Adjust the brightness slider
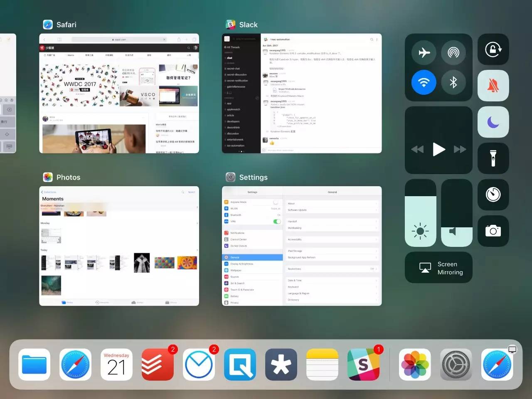Screen dimensions: 532x399 [421, 213]
